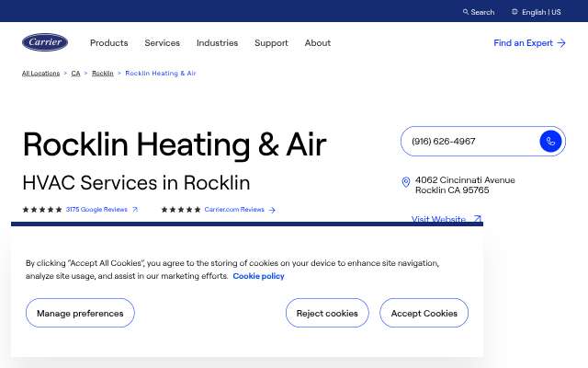
Task: Open the Industries menu
Action: [x=217, y=43]
